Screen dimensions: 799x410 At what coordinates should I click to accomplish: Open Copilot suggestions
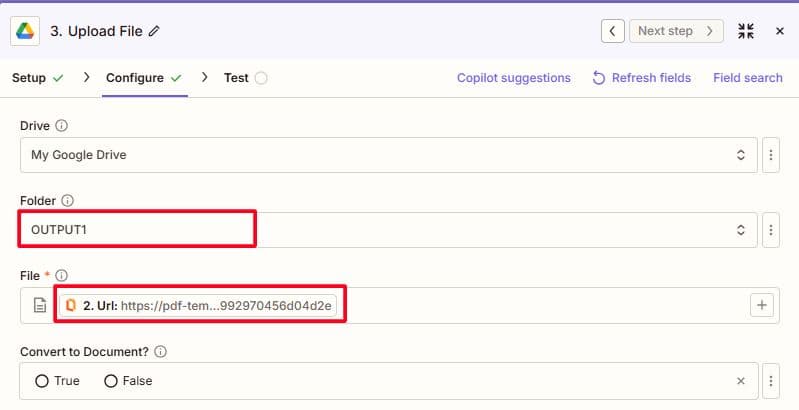coord(514,78)
